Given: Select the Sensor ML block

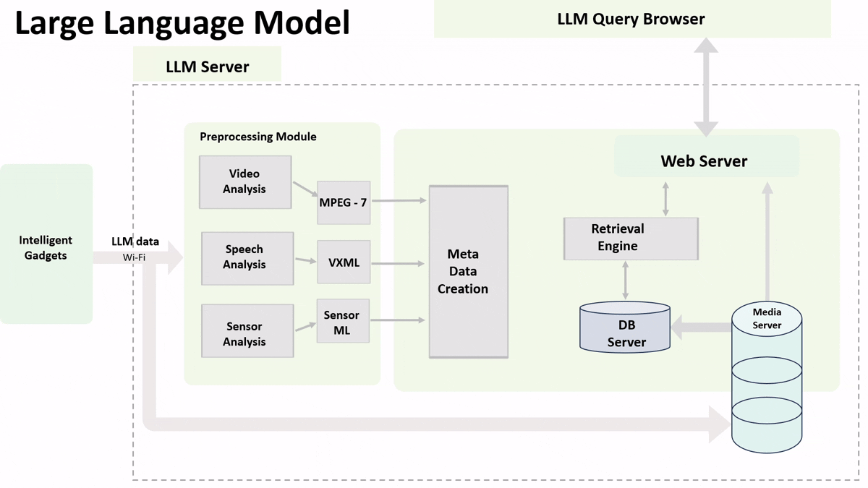Looking at the screenshot, I should click(x=343, y=322).
